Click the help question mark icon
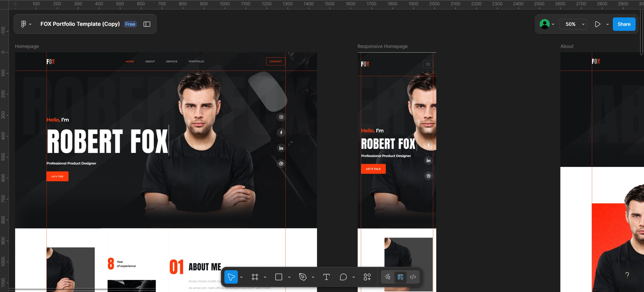 point(627,275)
